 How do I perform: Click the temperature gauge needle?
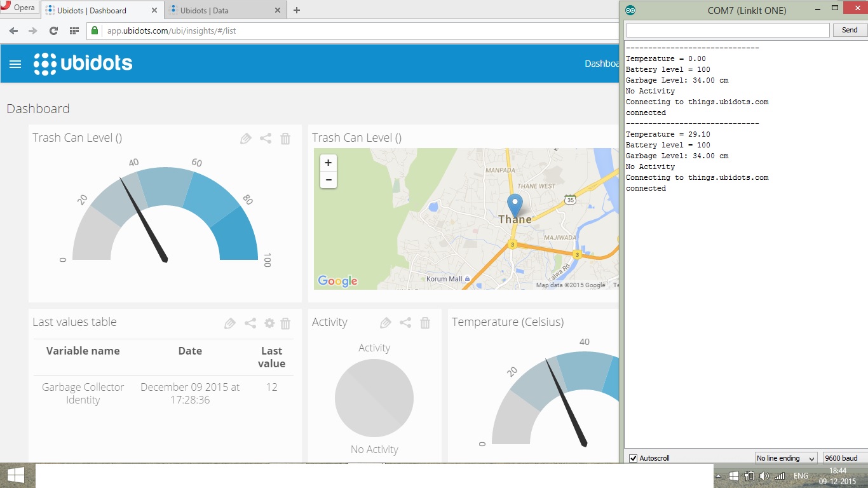click(x=566, y=403)
